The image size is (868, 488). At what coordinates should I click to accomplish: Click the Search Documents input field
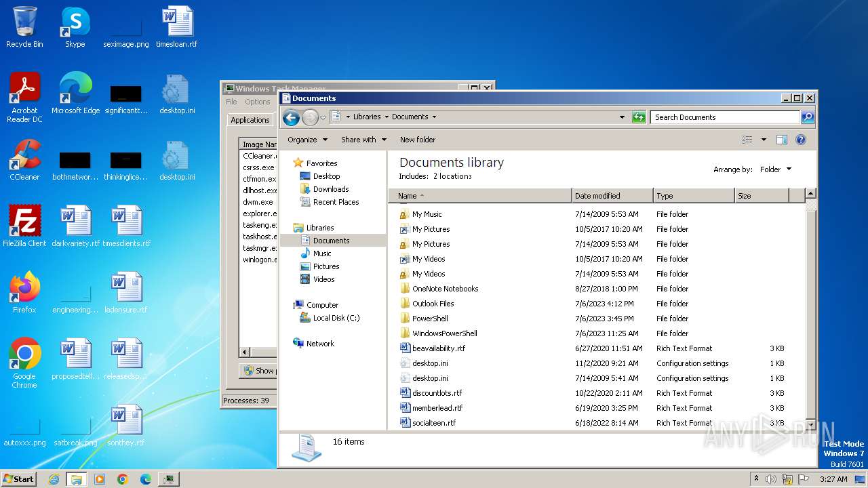[725, 117]
